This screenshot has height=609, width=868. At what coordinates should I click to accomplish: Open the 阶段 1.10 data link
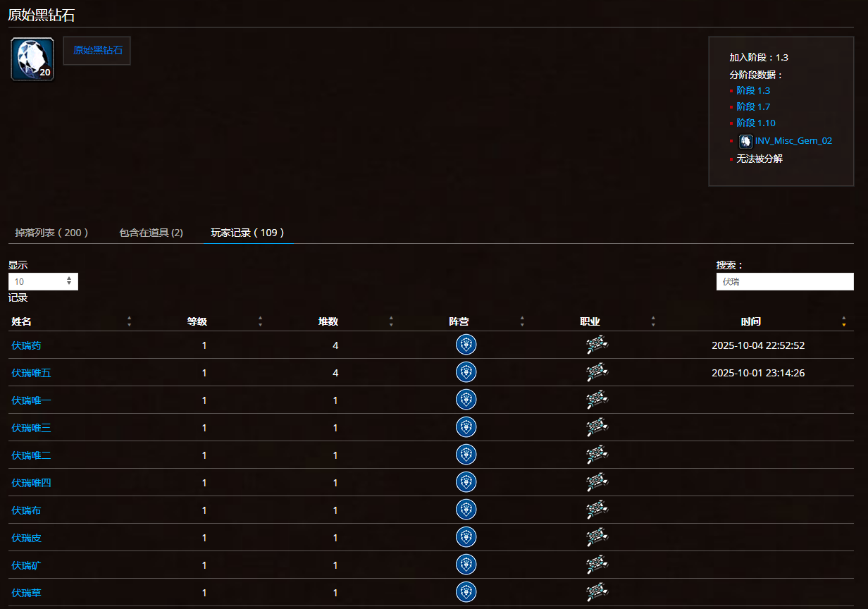click(x=755, y=123)
